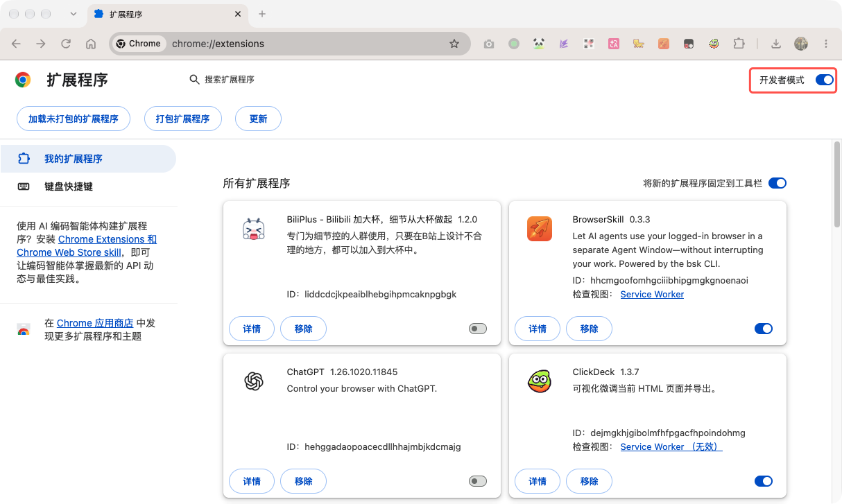Open the orange rocket BrowserSkill toolbar icon
The height and width of the screenshot is (504, 842).
pyautogui.click(x=664, y=44)
